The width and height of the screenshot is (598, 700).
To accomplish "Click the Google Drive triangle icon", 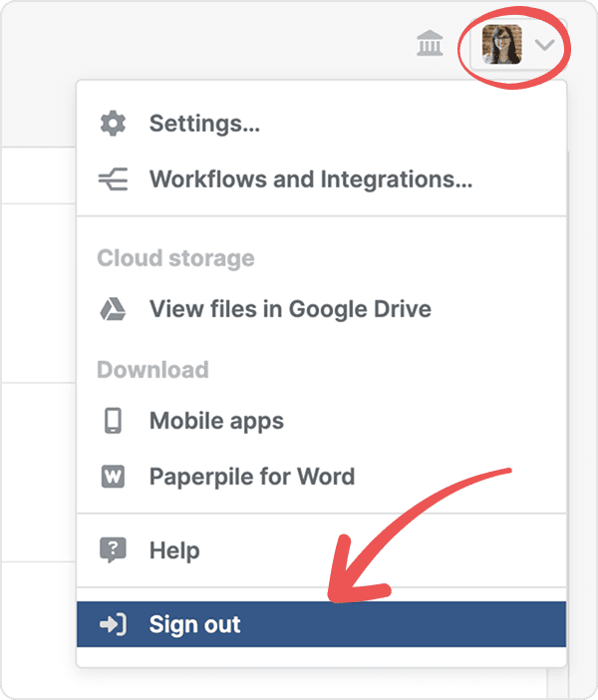I will [113, 309].
